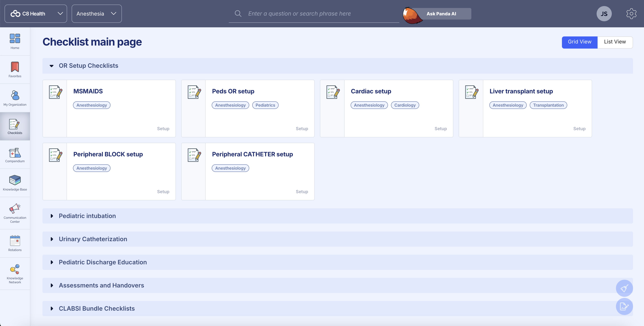Collapse the OR Setup Checklists section
This screenshot has width=644, height=326.
click(338, 66)
